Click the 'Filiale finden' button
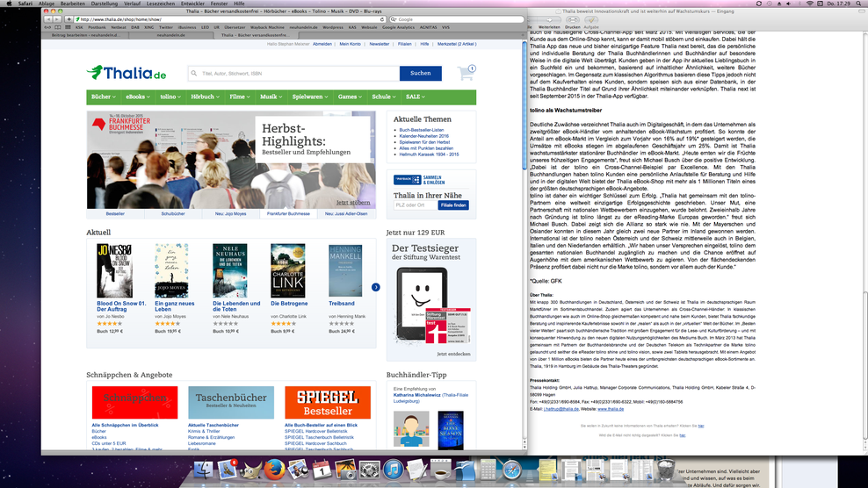Image resolution: width=868 pixels, height=488 pixels. pos(453,205)
